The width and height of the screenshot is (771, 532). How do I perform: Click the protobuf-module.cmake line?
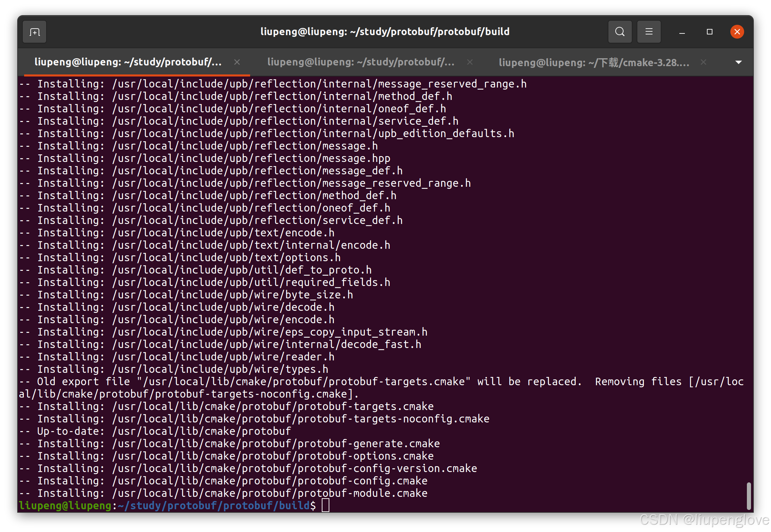coord(223,493)
